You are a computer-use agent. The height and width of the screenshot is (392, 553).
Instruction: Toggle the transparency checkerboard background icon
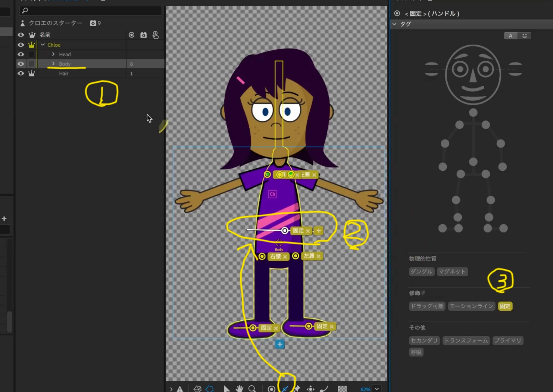(342, 389)
